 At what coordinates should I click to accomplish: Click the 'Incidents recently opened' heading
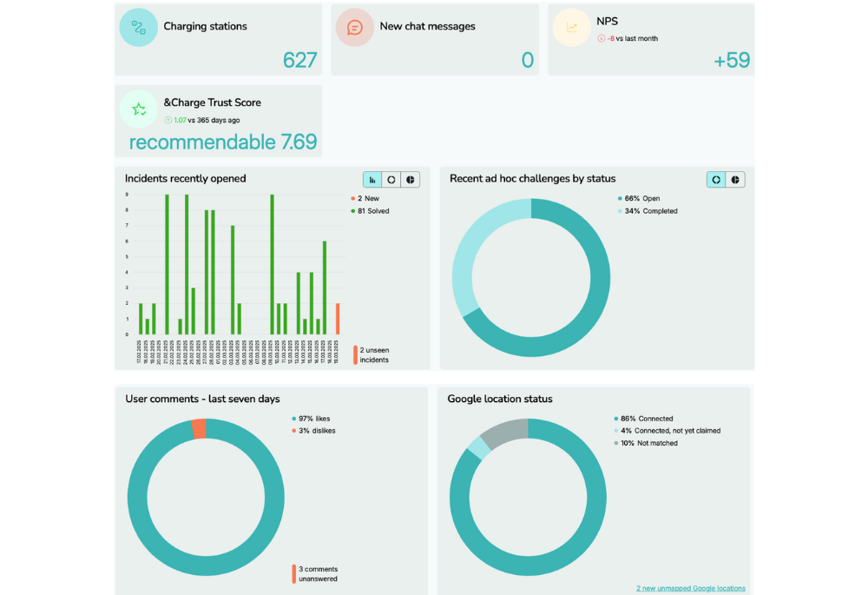(x=186, y=178)
